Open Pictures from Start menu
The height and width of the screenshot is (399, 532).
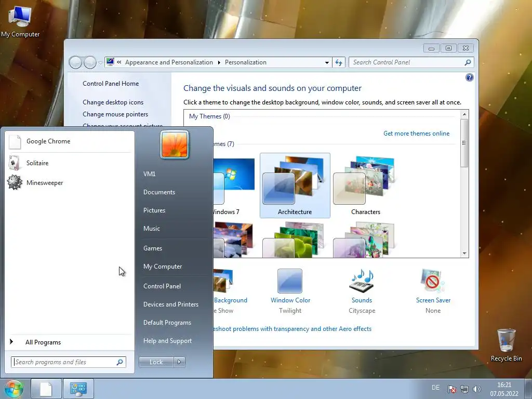(154, 210)
